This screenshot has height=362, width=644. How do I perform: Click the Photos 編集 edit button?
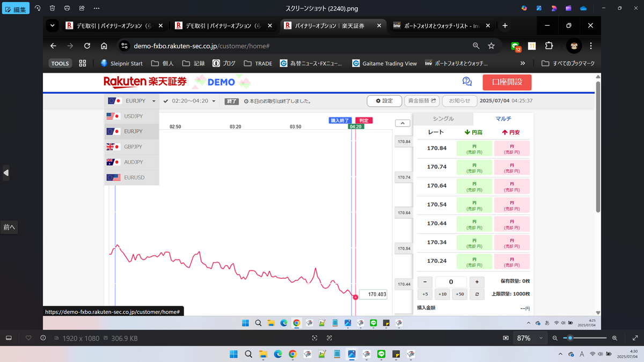(x=16, y=9)
